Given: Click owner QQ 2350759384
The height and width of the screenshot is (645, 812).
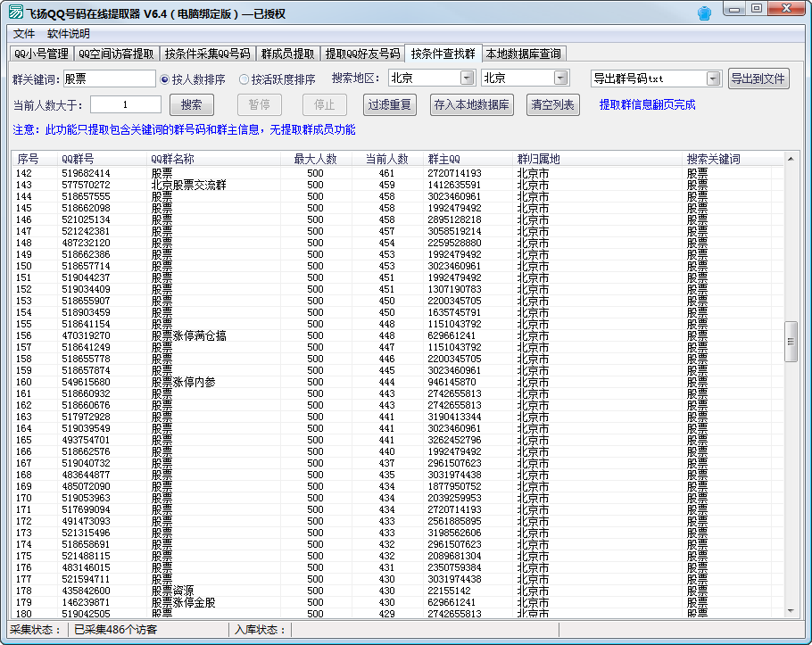Looking at the screenshot, I should coord(454,567).
